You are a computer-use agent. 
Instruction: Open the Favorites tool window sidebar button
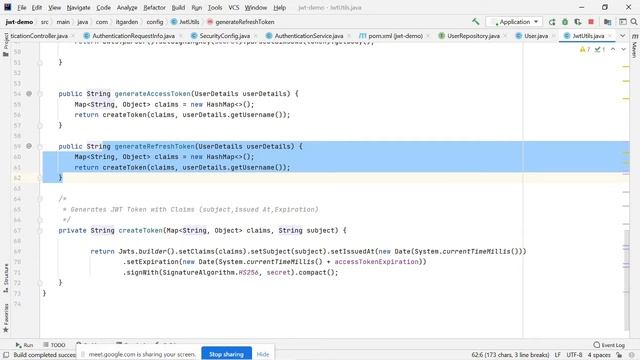(6, 318)
